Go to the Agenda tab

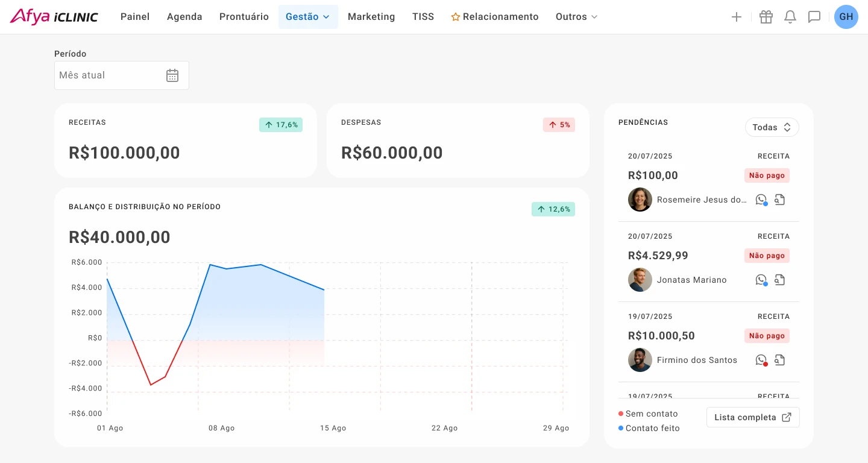click(184, 17)
